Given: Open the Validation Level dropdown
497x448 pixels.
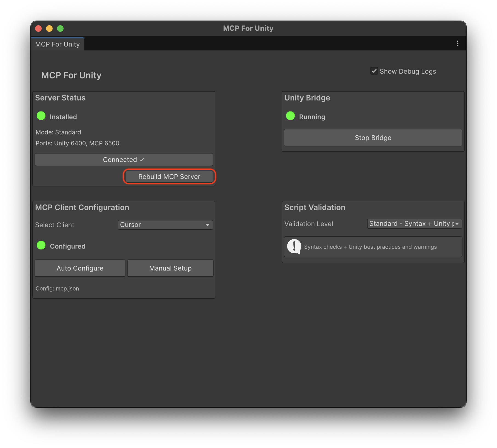Looking at the screenshot, I should pyautogui.click(x=414, y=224).
